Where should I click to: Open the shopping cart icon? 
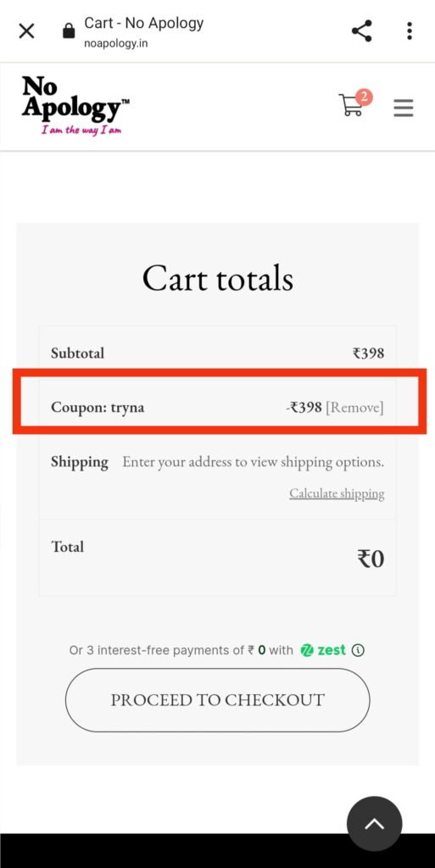[350, 104]
